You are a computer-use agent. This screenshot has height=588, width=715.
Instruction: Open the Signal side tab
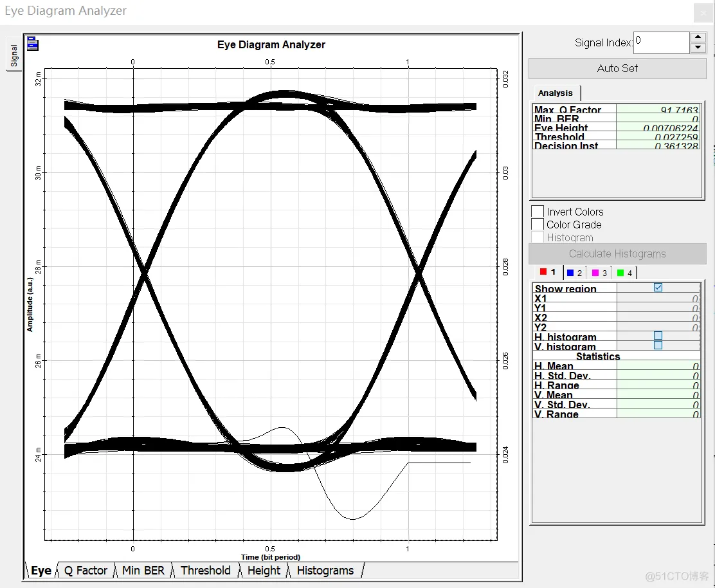pyautogui.click(x=14, y=55)
